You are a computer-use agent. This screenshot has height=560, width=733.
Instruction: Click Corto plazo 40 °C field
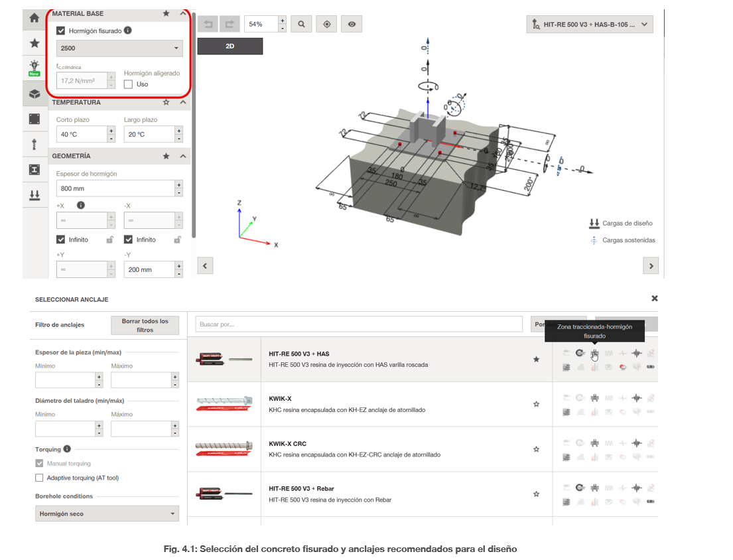(x=82, y=134)
